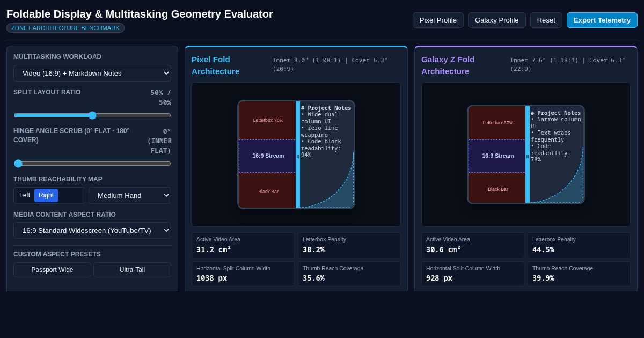Click the 38.2% Letterbox Penalty value
Image resolution: width=644 pixels, height=338 pixels.
tap(313, 249)
